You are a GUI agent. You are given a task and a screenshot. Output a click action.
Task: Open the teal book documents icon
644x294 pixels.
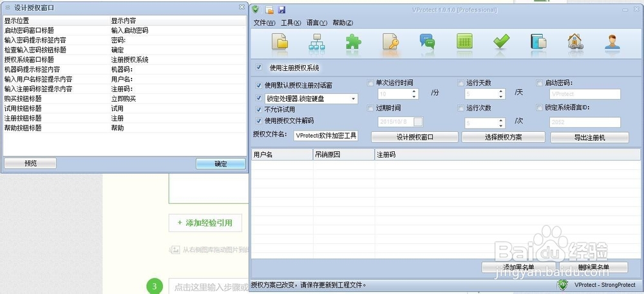[x=538, y=42]
